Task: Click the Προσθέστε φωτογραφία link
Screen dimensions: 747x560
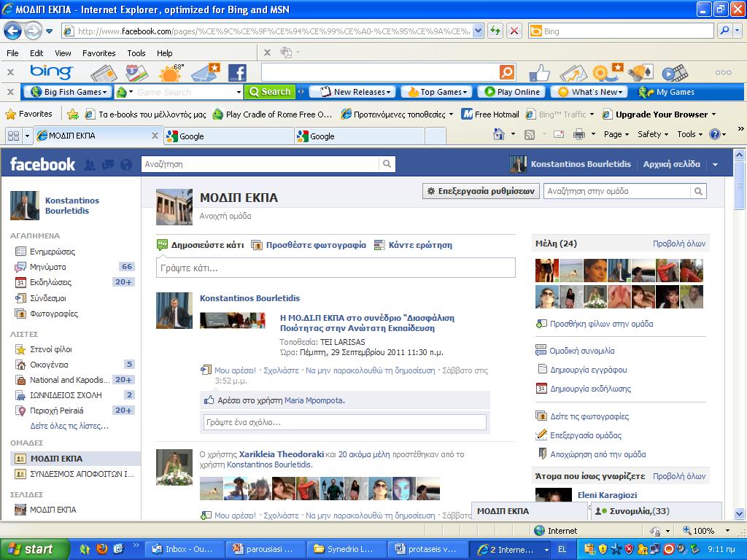Action: [316, 245]
